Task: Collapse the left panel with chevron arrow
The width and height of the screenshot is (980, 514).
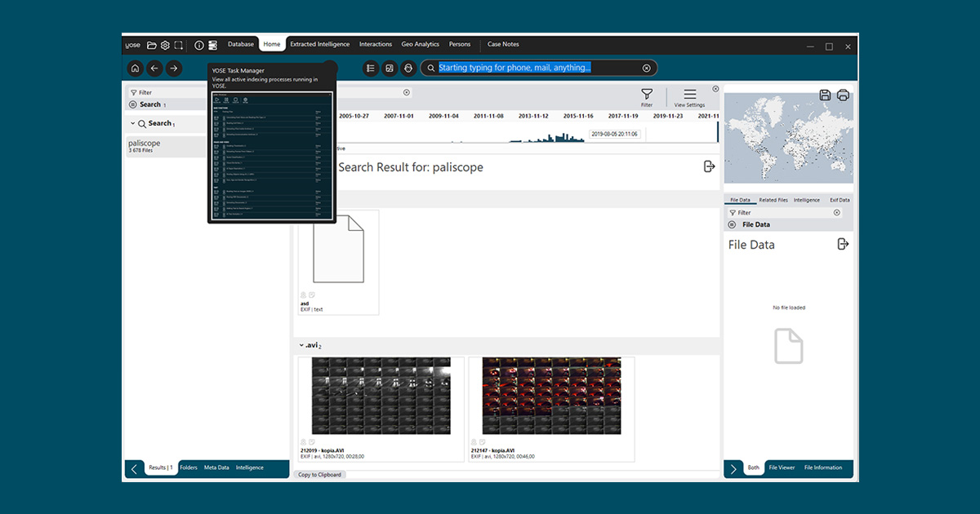Action: tap(134, 468)
